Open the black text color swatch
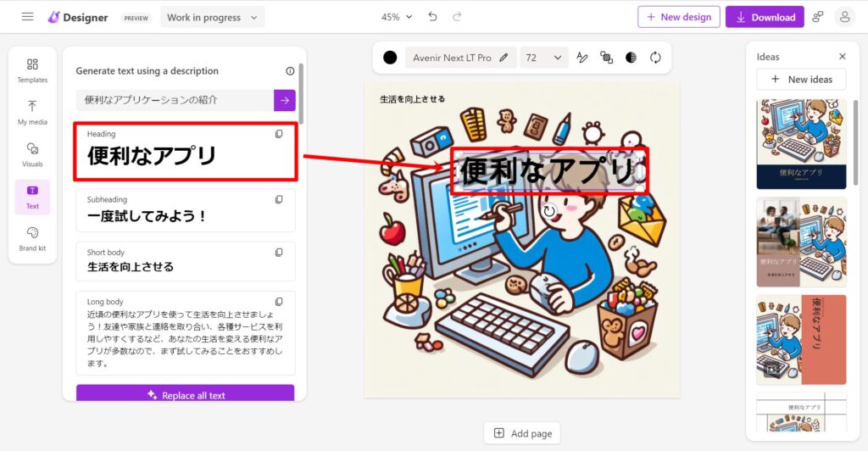The width and height of the screenshot is (868, 451). pos(390,58)
